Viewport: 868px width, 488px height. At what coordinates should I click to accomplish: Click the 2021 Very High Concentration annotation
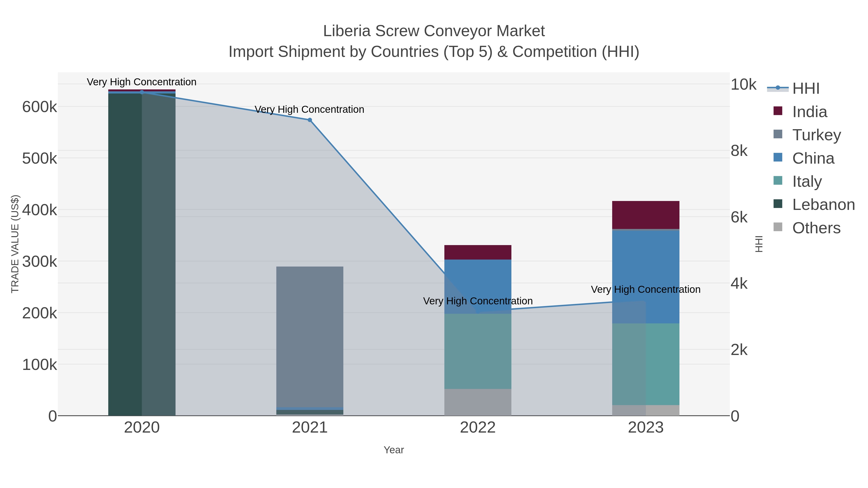(x=309, y=109)
